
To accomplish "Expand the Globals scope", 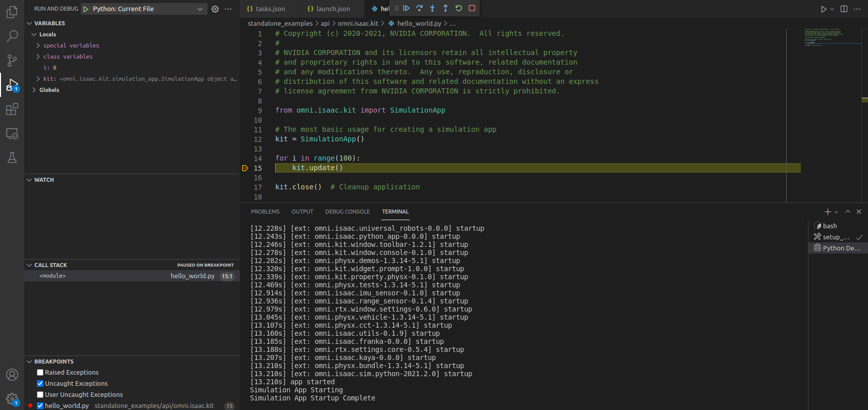I will click(34, 90).
